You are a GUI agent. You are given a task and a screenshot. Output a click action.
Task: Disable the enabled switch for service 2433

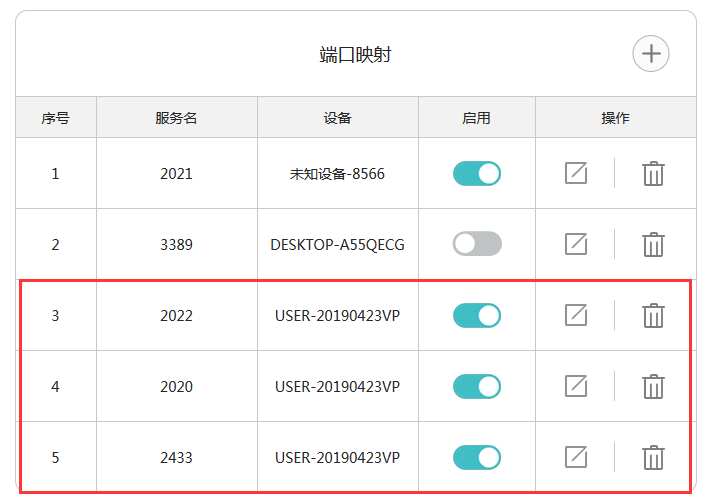[x=477, y=457]
